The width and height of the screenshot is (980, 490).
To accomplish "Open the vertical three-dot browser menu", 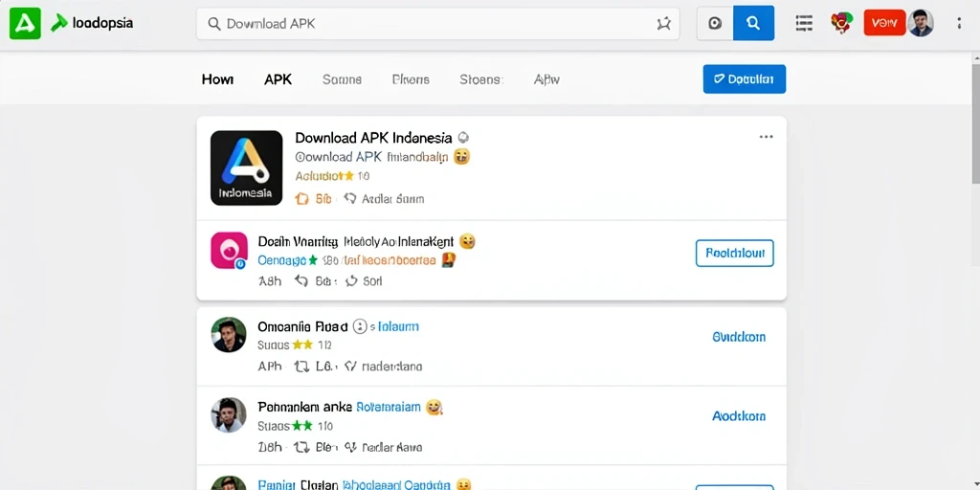I will [959, 23].
